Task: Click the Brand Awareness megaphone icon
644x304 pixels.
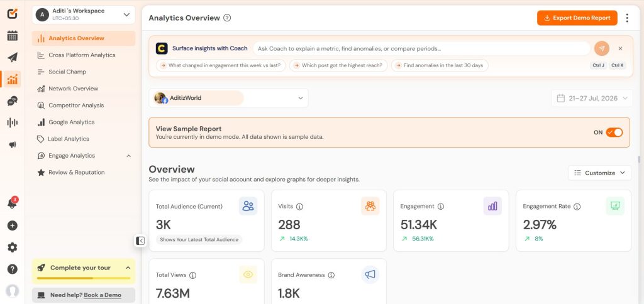Action: [370, 274]
